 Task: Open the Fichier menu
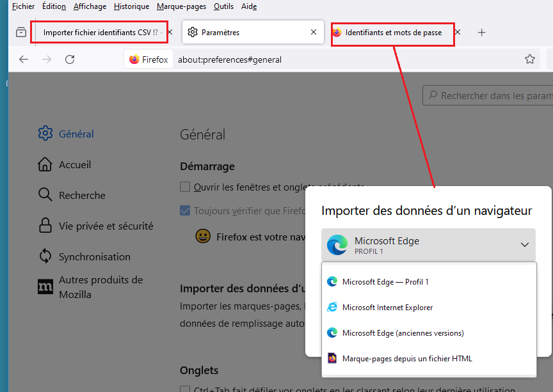23,6
